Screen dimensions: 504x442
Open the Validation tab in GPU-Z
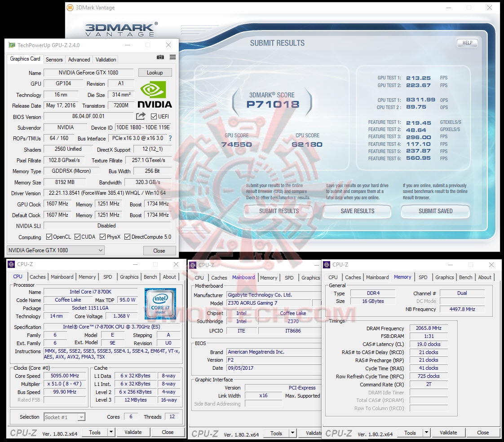coord(106,59)
